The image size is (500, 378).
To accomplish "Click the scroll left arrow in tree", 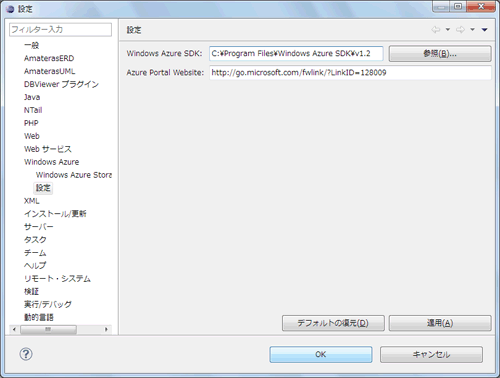I will click(14, 329).
